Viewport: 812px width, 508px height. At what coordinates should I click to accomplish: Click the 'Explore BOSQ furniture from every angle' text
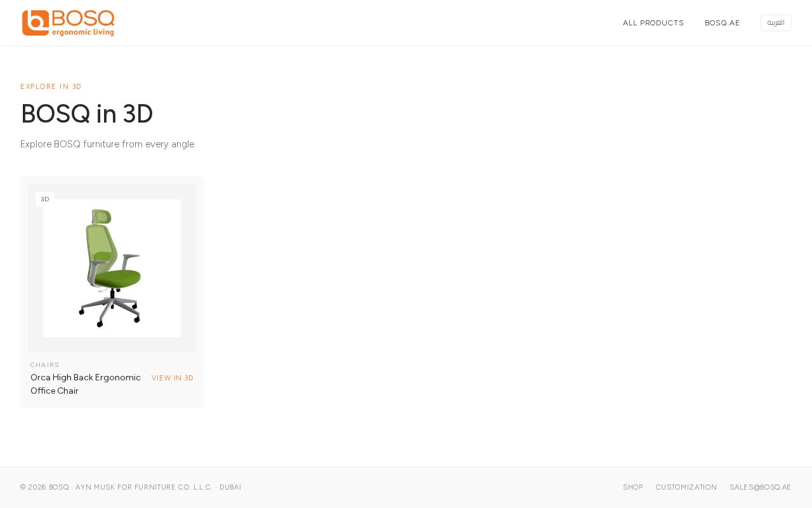pyautogui.click(x=108, y=144)
